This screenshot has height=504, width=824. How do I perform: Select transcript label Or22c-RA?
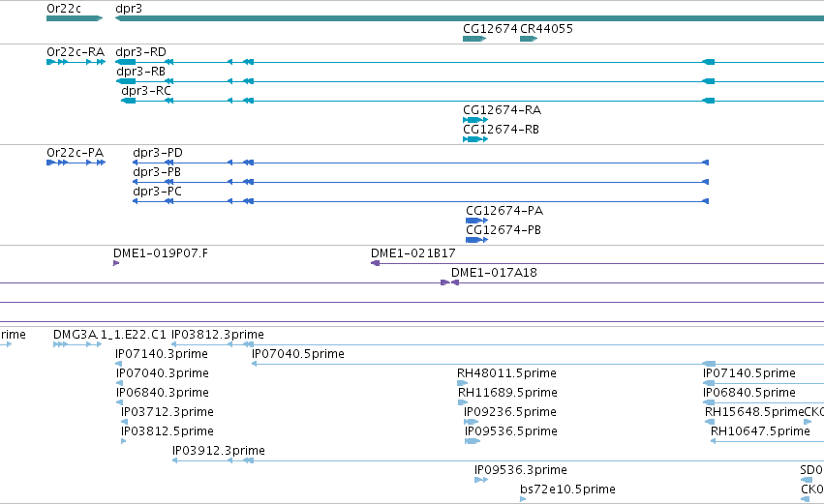(x=76, y=52)
